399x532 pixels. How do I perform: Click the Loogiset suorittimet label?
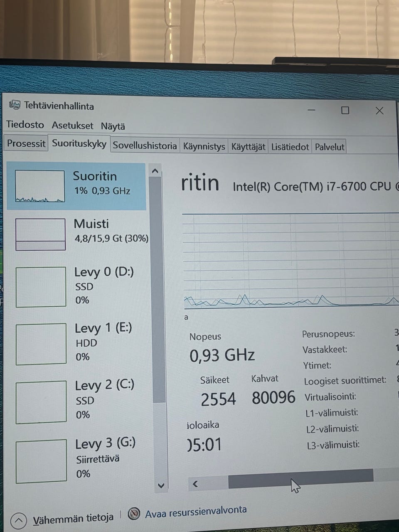click(x=345, y=381)
